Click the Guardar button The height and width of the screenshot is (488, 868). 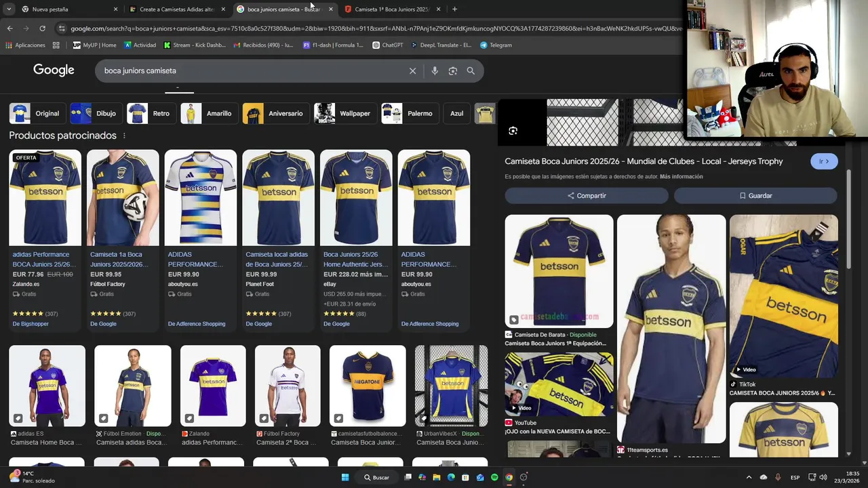coord(755,195)
